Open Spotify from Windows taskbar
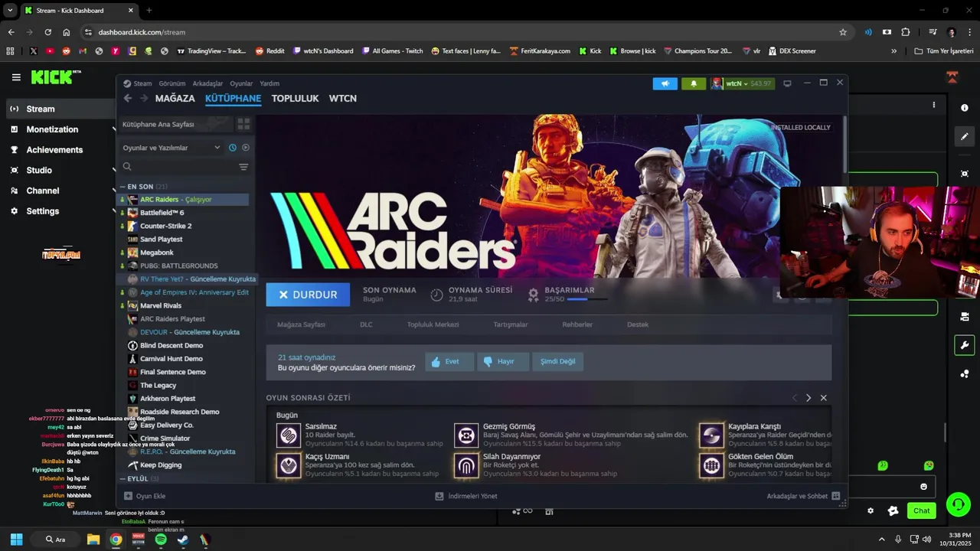Screen dimensions: 980x551 click(161, 540)
